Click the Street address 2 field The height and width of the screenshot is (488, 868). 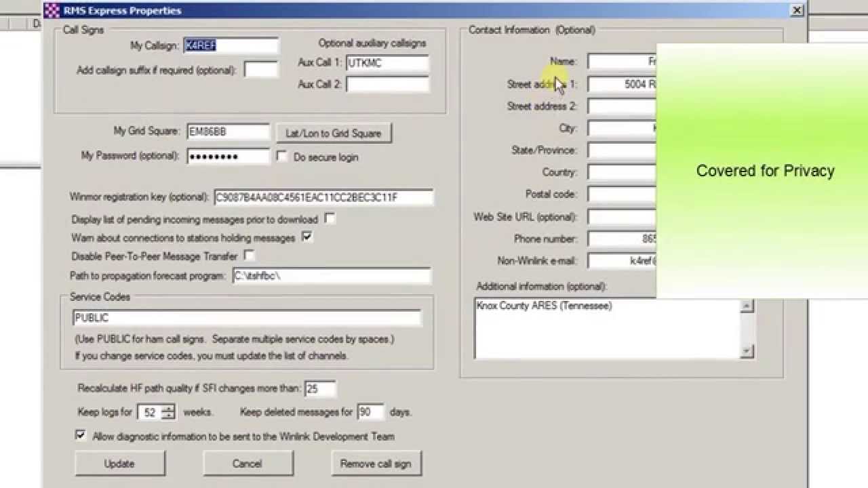pyautogui.click(x=622, y=106)
